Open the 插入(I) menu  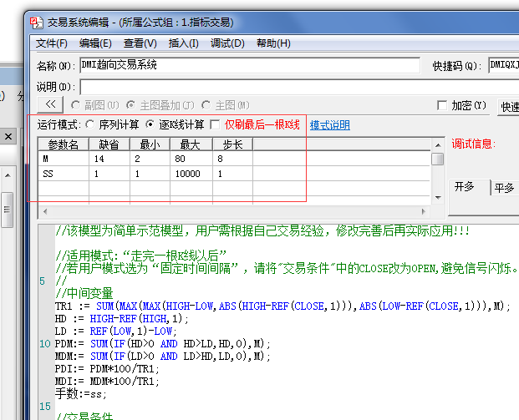click(x=183, y=43)
